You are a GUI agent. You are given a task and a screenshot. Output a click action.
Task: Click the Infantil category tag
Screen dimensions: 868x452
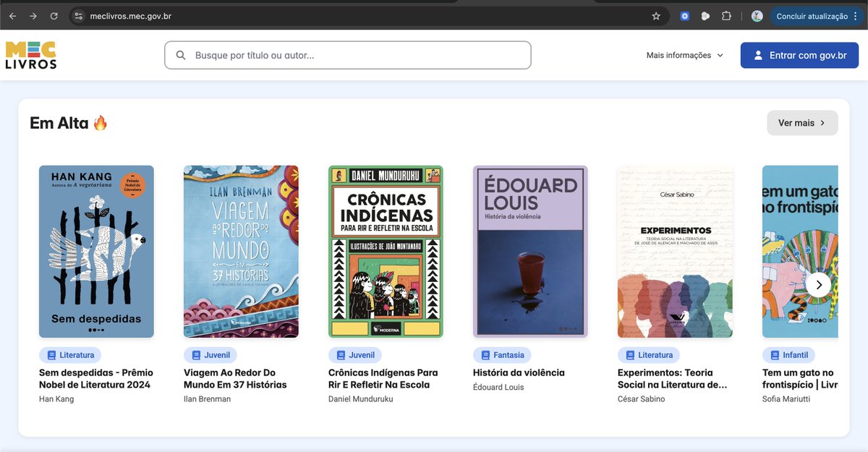[x=789, y=355]
